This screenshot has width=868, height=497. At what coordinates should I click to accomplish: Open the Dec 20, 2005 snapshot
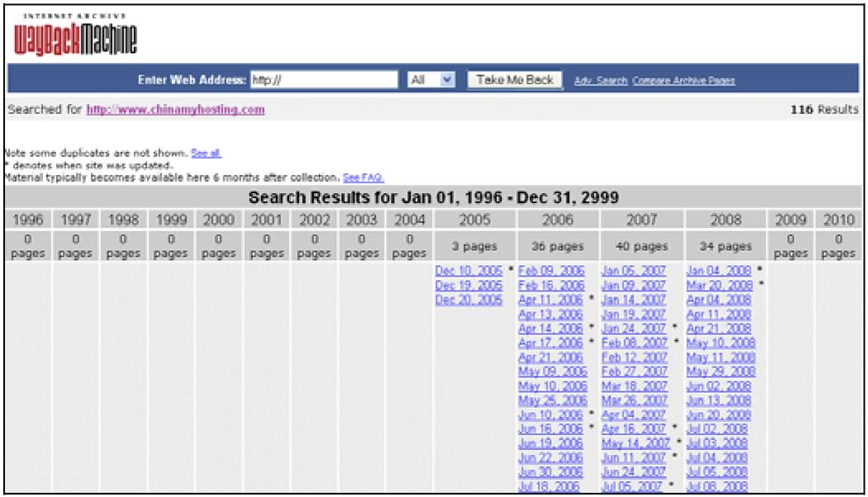click(468, 300)
